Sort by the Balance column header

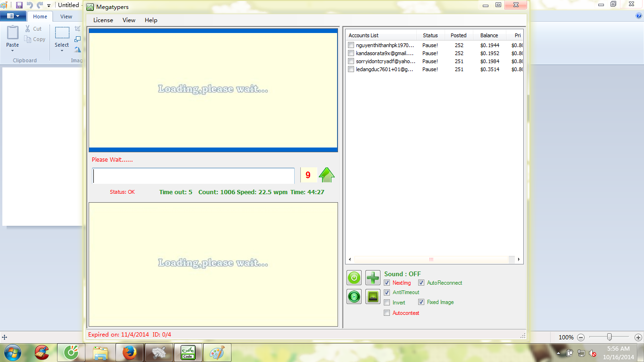coord(489,35)
